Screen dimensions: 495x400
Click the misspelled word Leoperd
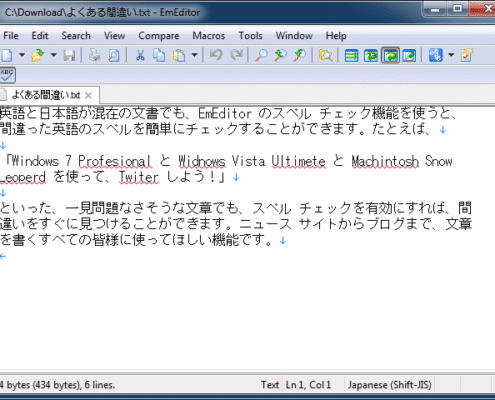point(22,177)
